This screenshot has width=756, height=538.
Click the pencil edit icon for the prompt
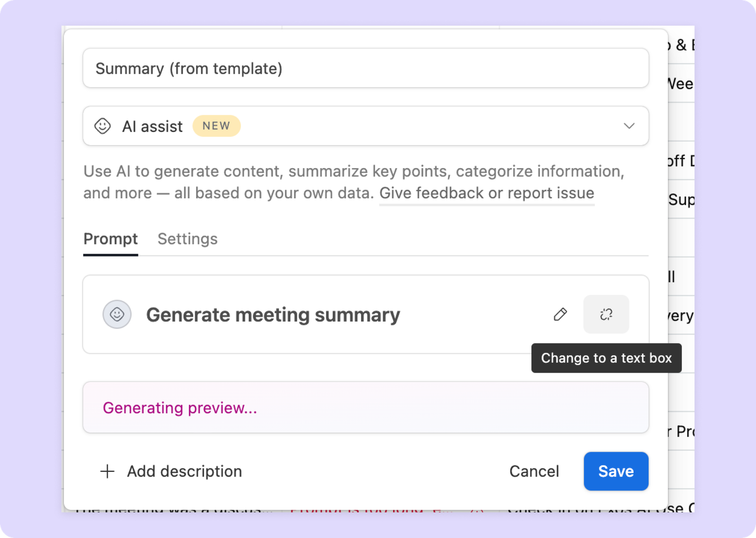coord(560,315)
